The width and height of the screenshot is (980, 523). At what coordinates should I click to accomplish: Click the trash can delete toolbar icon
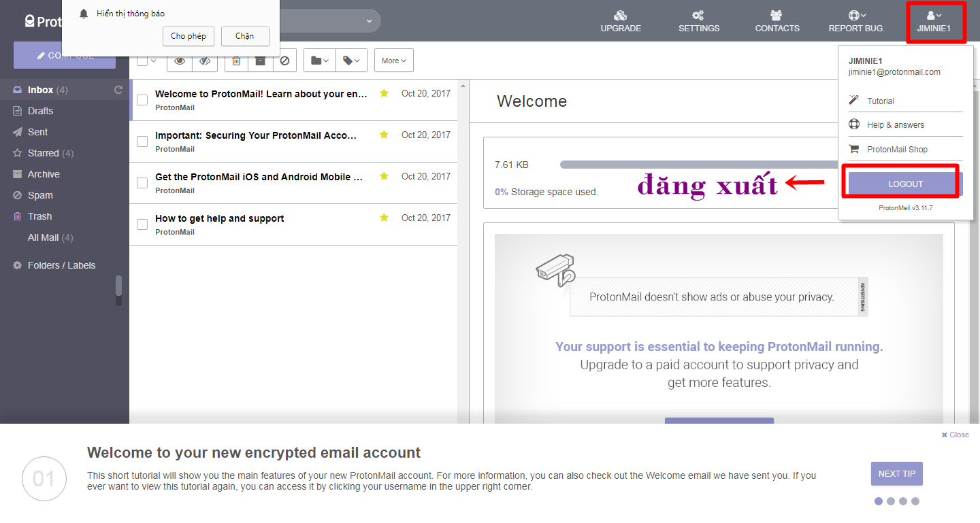coord(236,61)
